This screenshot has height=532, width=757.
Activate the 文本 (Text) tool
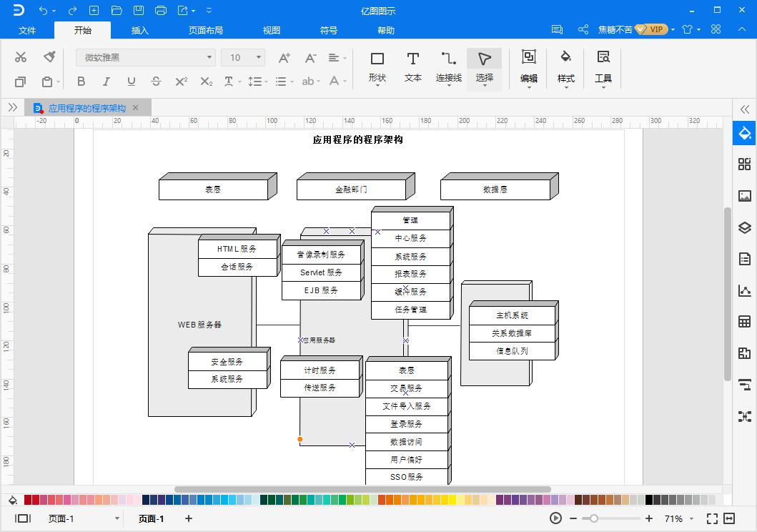pyautogui.click(x=412, y=64)
